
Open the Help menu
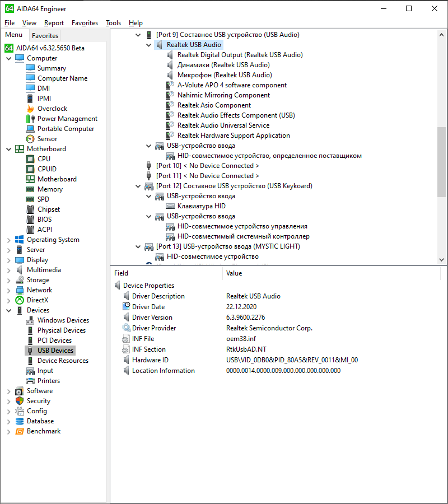136,23
